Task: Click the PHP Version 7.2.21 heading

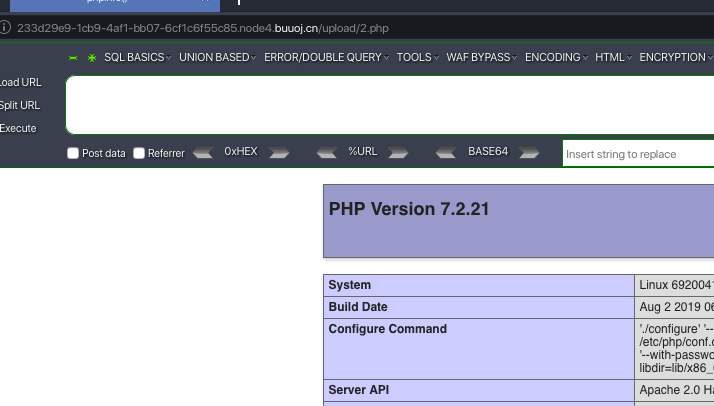Action: click(x=409, y=209)
